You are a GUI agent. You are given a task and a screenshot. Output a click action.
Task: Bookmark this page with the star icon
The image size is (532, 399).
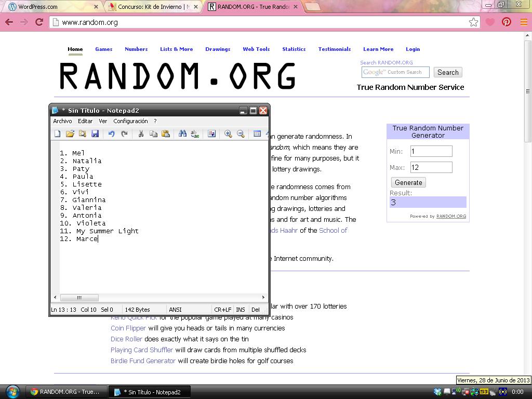pyautogui.click(x=473, y=22)
